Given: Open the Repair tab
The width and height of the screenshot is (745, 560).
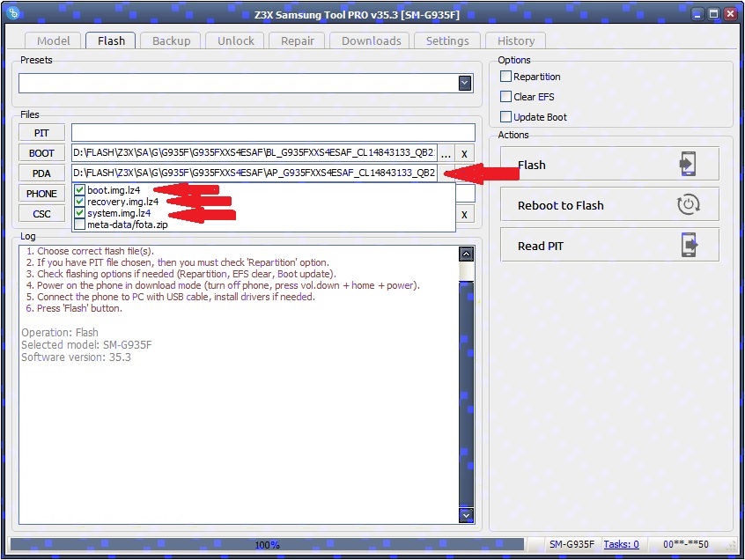Looking at the screenshot, I should click(298, 41).
